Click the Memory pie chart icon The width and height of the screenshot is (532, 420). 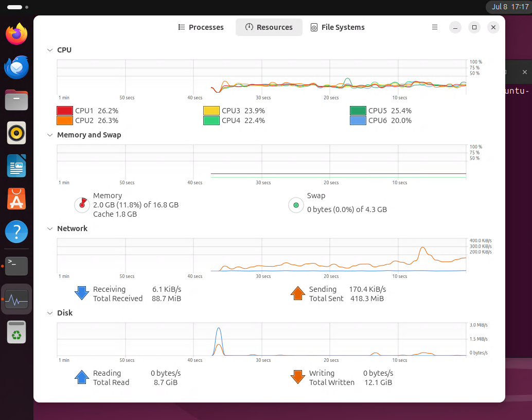(82, 205)
